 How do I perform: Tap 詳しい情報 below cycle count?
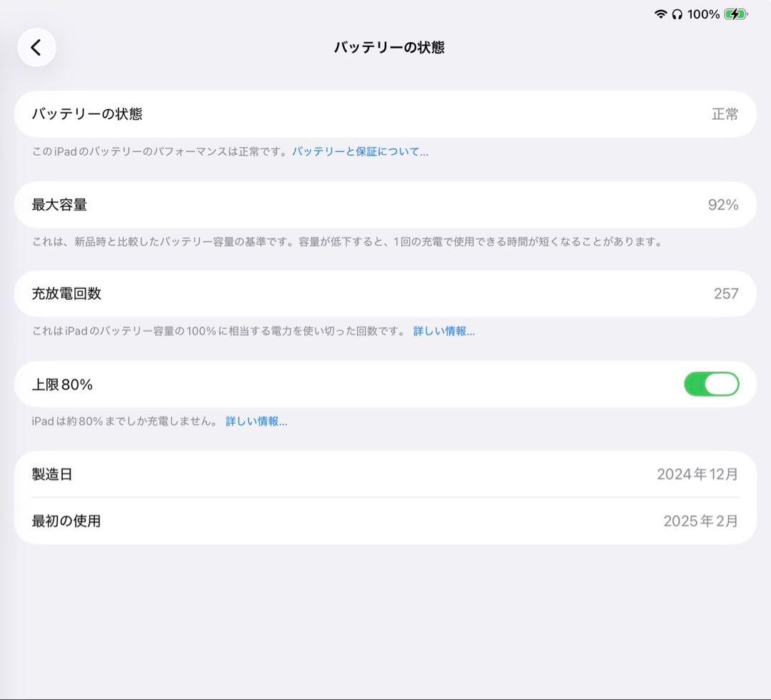point(445,330)
